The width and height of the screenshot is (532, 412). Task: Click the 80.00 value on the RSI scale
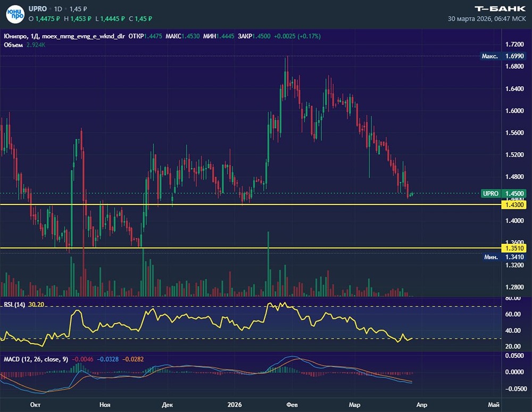click(513, 298)
